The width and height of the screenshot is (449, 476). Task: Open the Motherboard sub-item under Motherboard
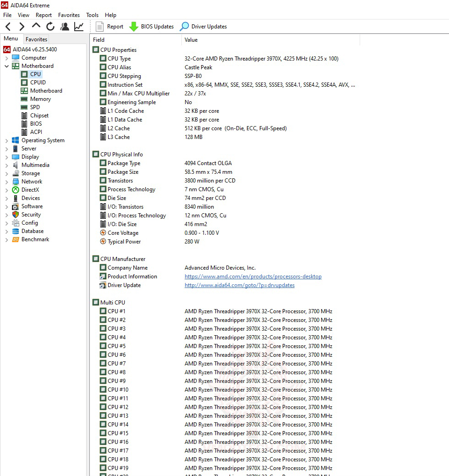pyautogui.click(x=46, y=90)
